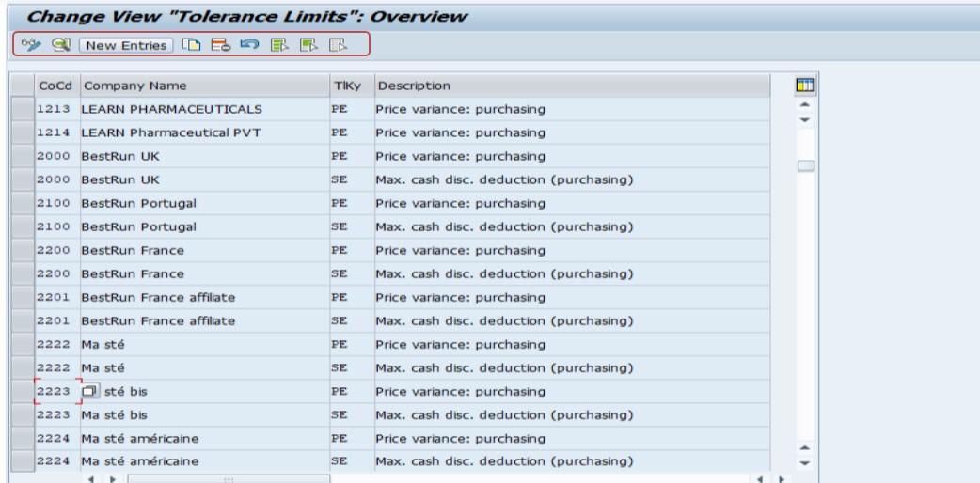Click the company code cell 1213

tap(57, 109)
